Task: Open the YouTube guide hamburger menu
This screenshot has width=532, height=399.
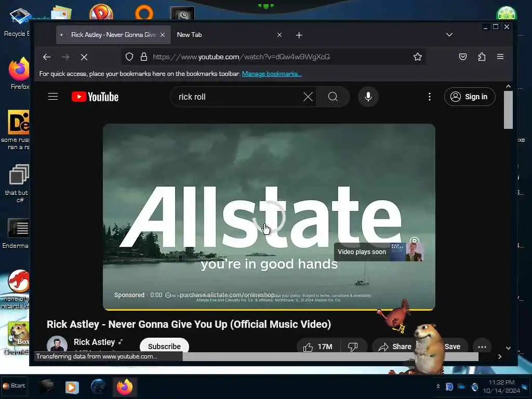Action: 53,96
